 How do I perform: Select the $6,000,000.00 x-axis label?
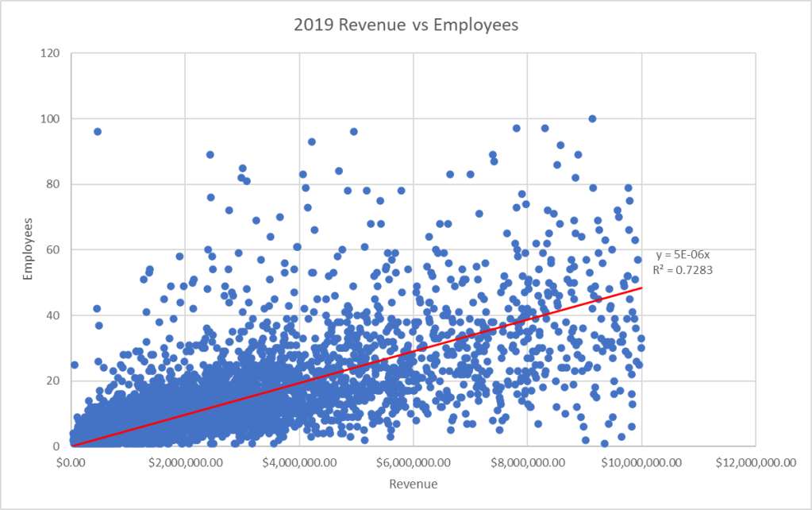click(x=414, y=462)
